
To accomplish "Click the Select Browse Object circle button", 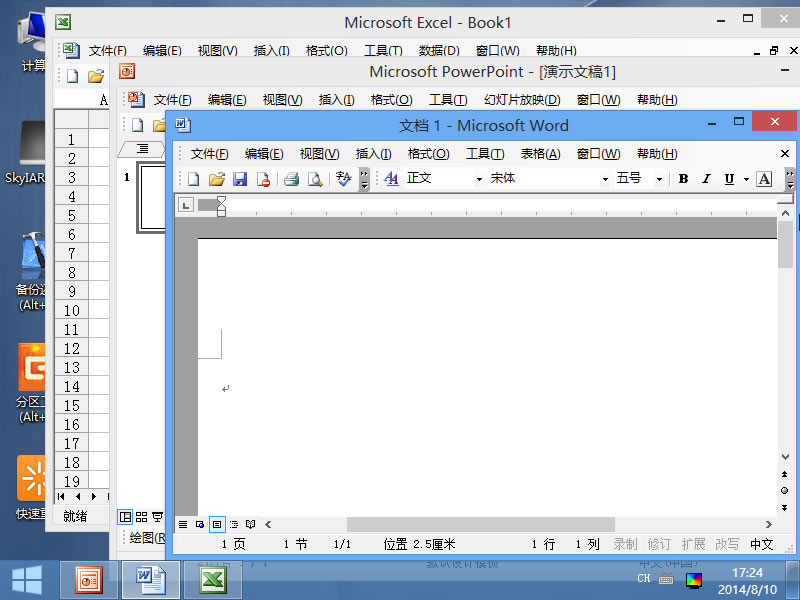I will point(784,491).
